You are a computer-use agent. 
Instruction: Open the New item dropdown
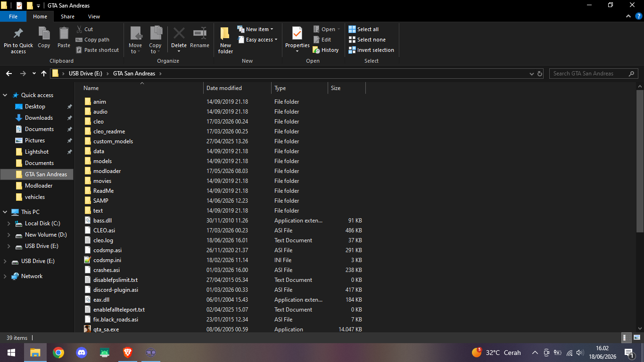255,29
